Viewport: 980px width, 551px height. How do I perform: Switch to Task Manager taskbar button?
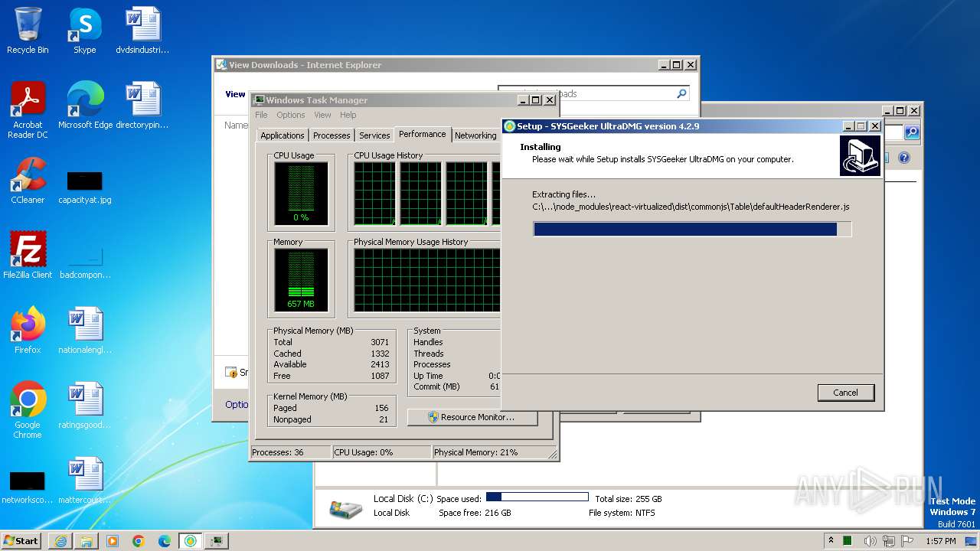(217, 541)
